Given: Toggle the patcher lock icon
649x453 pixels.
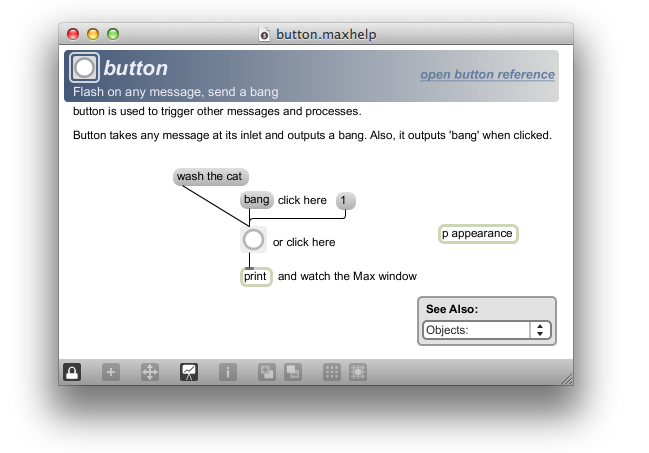Looking at the screenshot, I should pyautogui.click(x=72, y=372).
